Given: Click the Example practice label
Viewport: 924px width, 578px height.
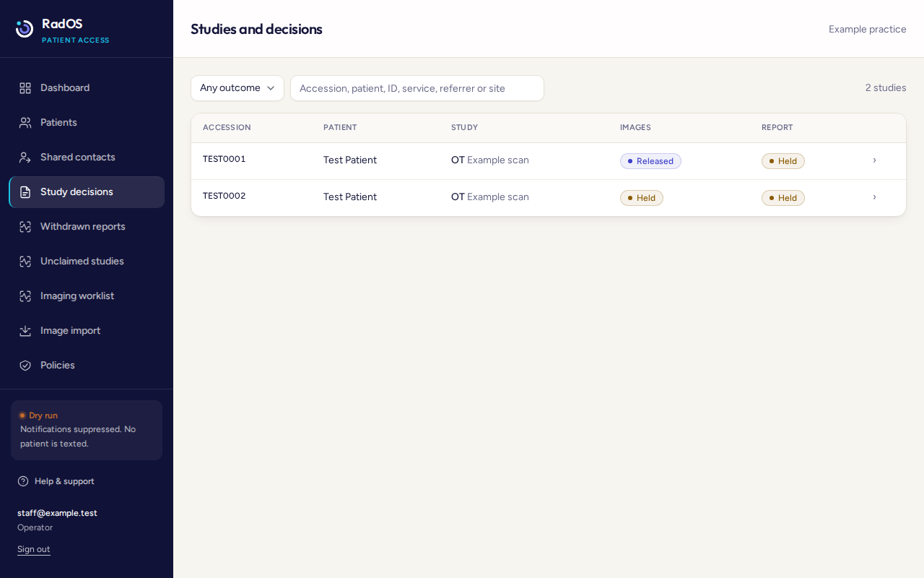Looking at the screenshot, I should [x=867, y=29].
